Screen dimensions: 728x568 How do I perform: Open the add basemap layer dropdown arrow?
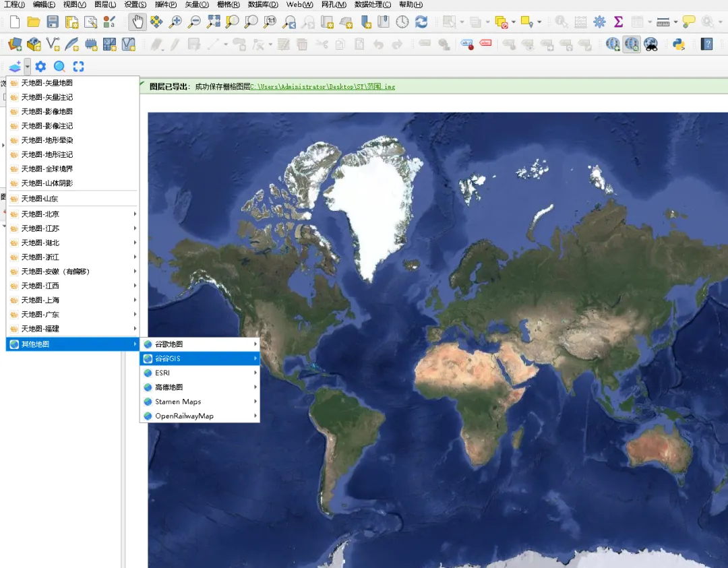coord(28,67)
